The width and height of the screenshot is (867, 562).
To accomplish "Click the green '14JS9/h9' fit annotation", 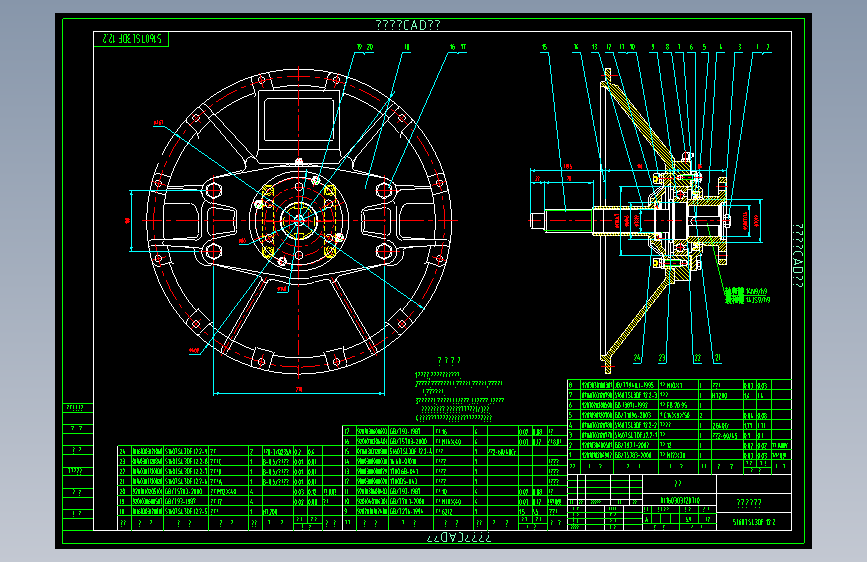I will [x=757, y=300].
